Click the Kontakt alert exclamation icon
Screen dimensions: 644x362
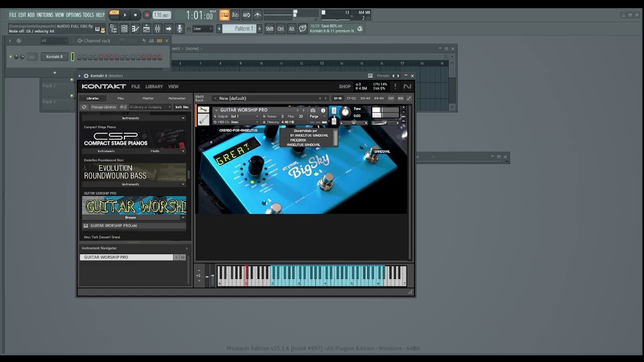(395, 86)
